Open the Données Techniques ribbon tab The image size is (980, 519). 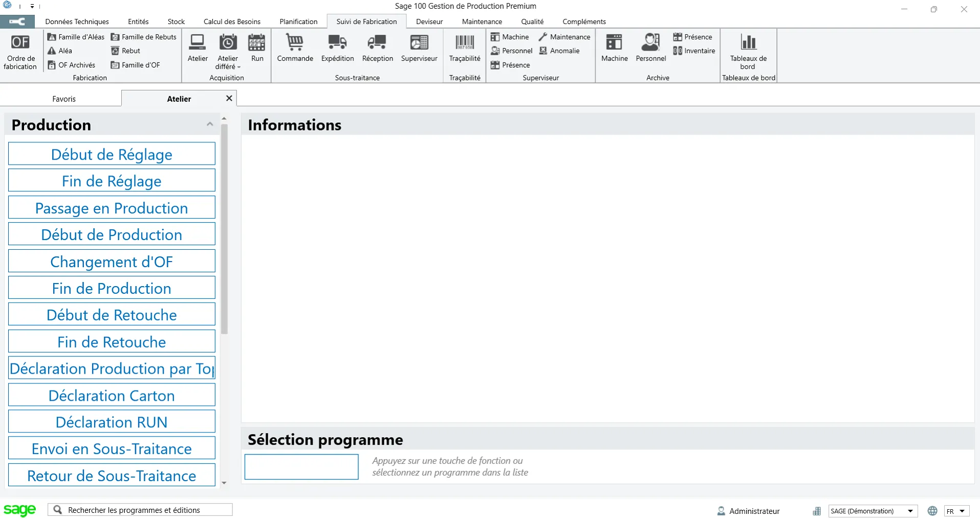[77, 21]
